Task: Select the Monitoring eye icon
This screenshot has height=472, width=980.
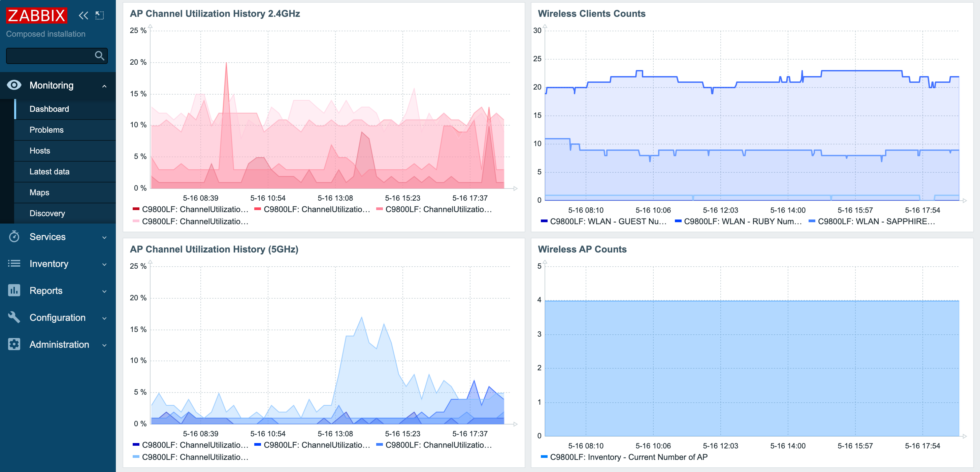Action: click(x=14, y=85)
